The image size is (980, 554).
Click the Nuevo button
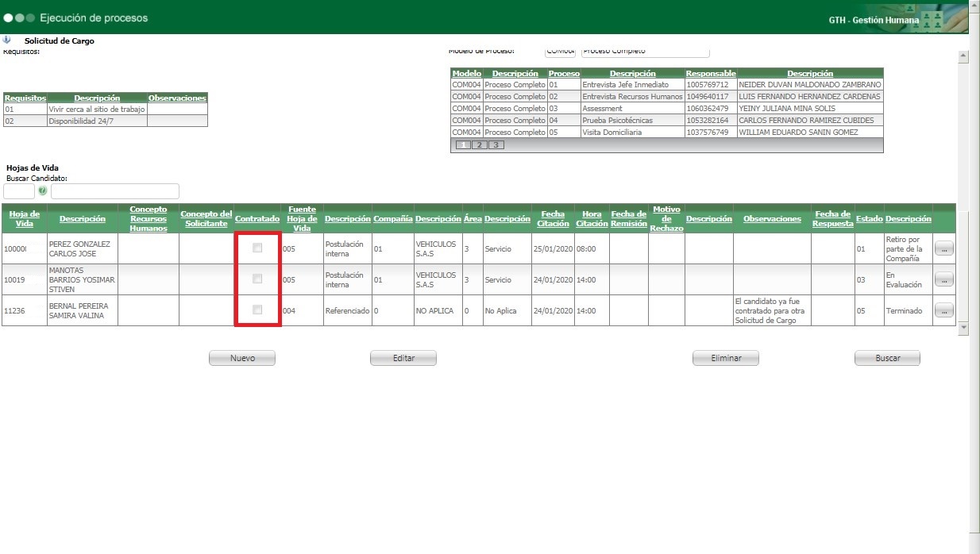click(x=242, y=359)
